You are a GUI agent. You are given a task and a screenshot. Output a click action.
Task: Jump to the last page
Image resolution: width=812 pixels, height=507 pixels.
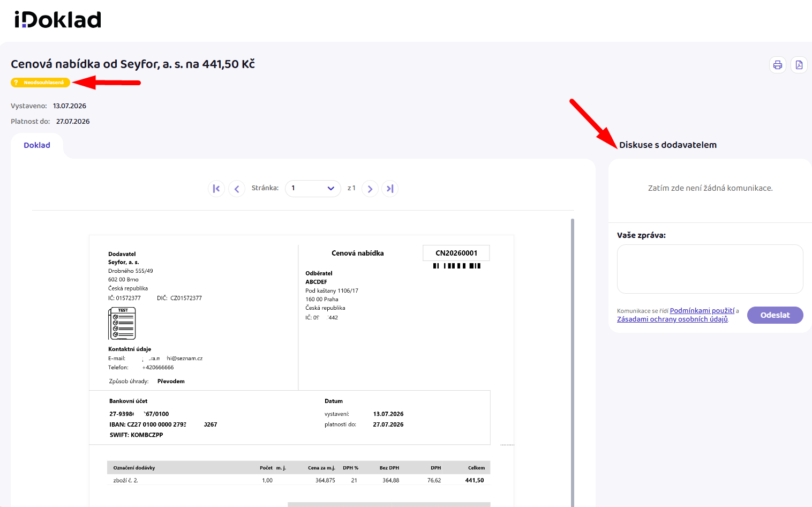(x=390, y=189)
